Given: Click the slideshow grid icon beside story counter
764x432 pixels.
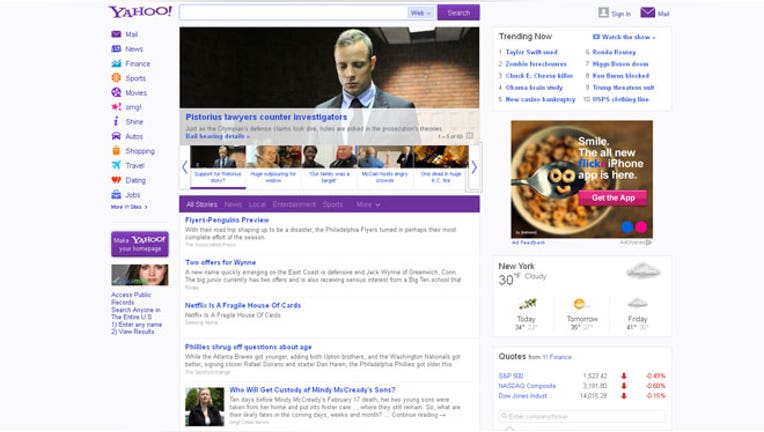Looking at the screenshot, I should coord(470,136).
